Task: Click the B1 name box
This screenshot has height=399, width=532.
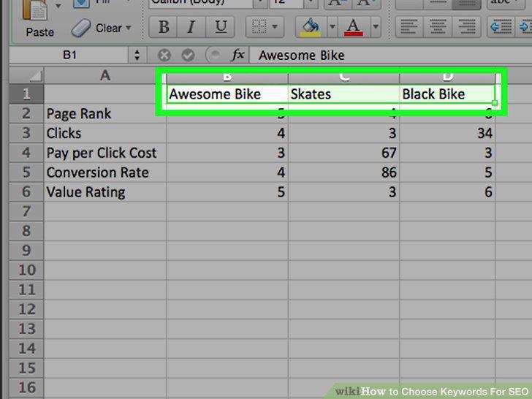Action: tap(69, 55)
